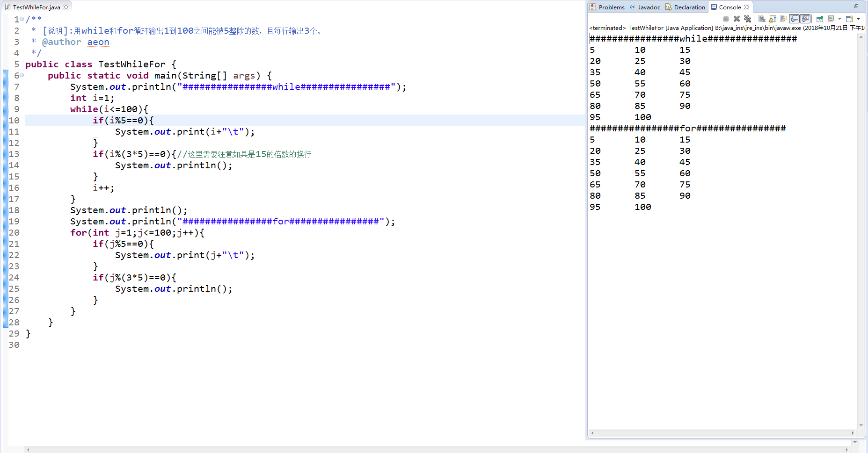Click line number 20 in the editor gutter
868x453 pixels.
pyautogui.click(x=14, y=232)
